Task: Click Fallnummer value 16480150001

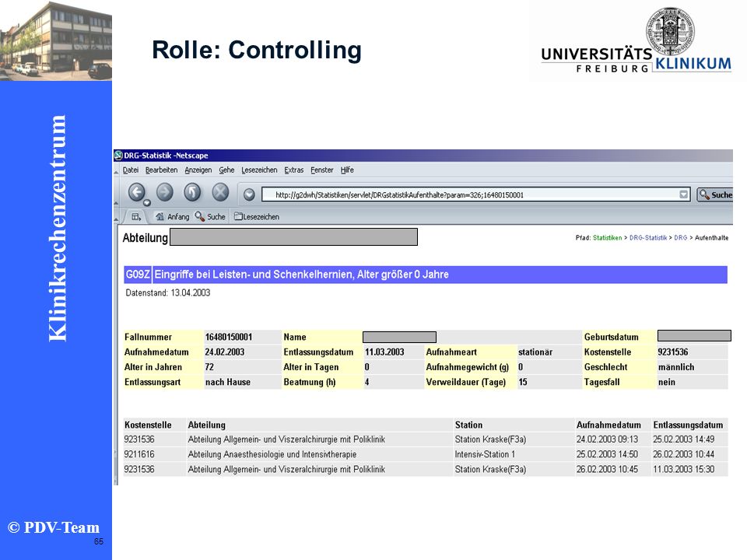Action: coord(229,337)
